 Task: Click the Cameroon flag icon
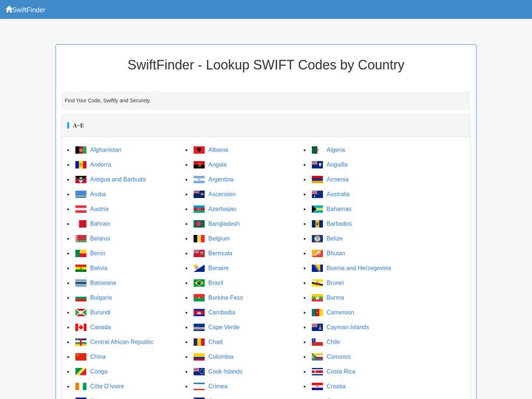(x=317, y=313)
